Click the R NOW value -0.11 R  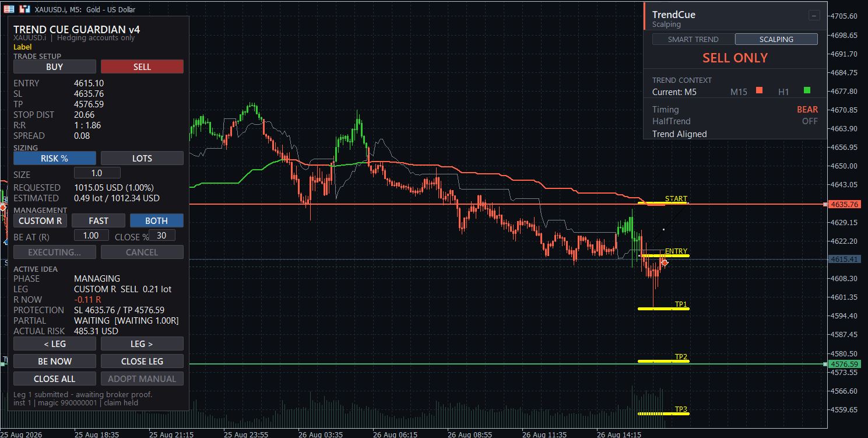point(87,300)
